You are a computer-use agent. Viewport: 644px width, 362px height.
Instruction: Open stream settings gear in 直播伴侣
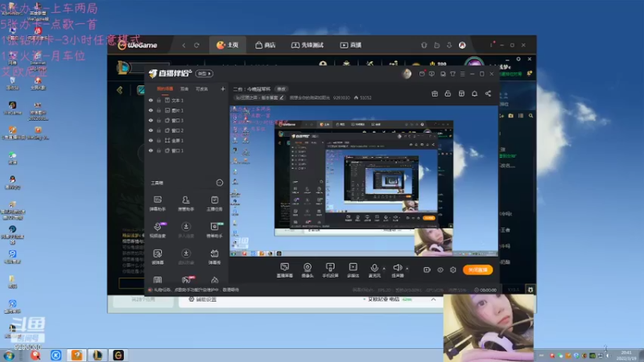pos(453,269)
